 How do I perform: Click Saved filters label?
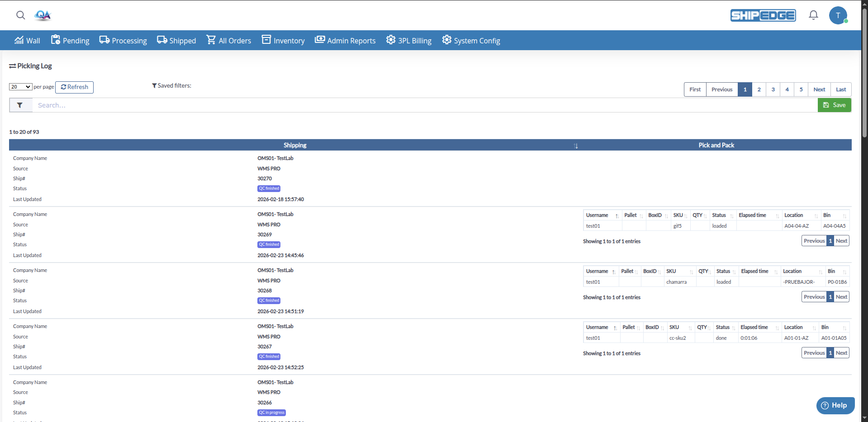click(171, 85)
